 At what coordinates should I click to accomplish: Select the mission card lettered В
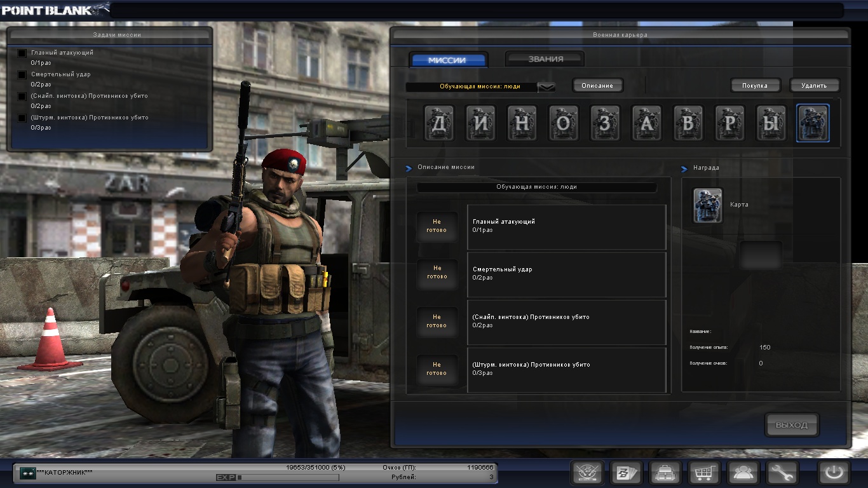click(688, 123)
